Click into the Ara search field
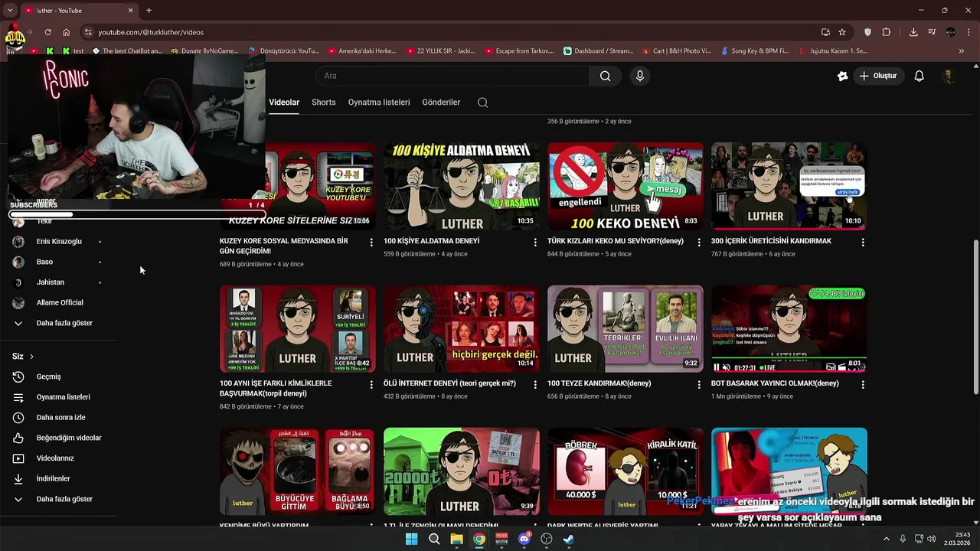Screen dimensions: 980x551 tap(452, 76)
